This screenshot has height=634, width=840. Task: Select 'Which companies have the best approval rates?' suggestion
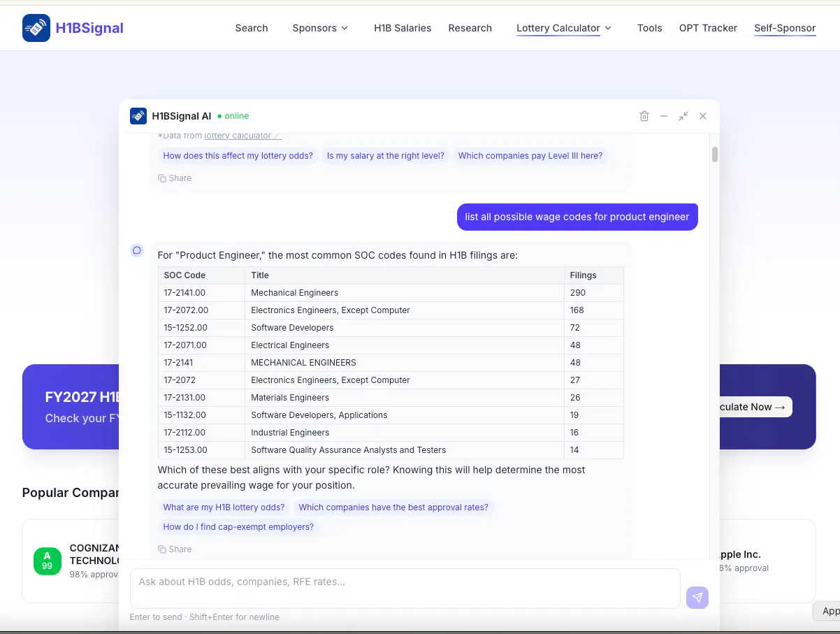[393, 507]
